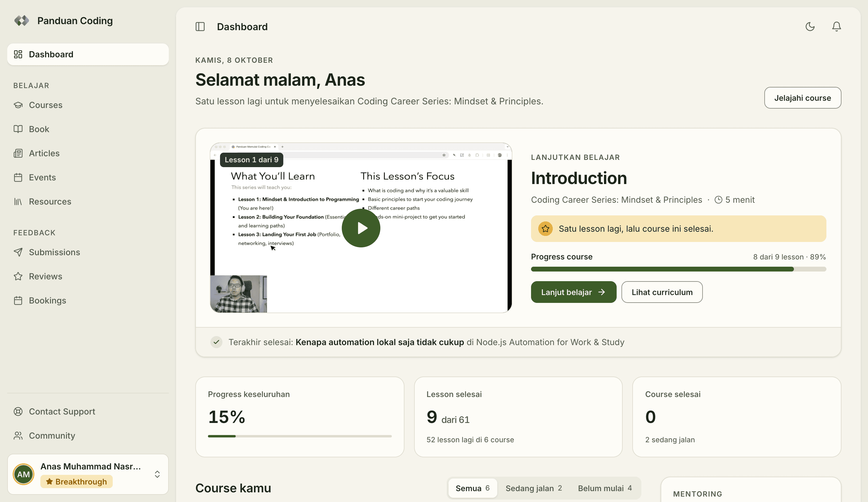Open Community link
Screen dimensions: 868x502
click(x=88, y=435)
